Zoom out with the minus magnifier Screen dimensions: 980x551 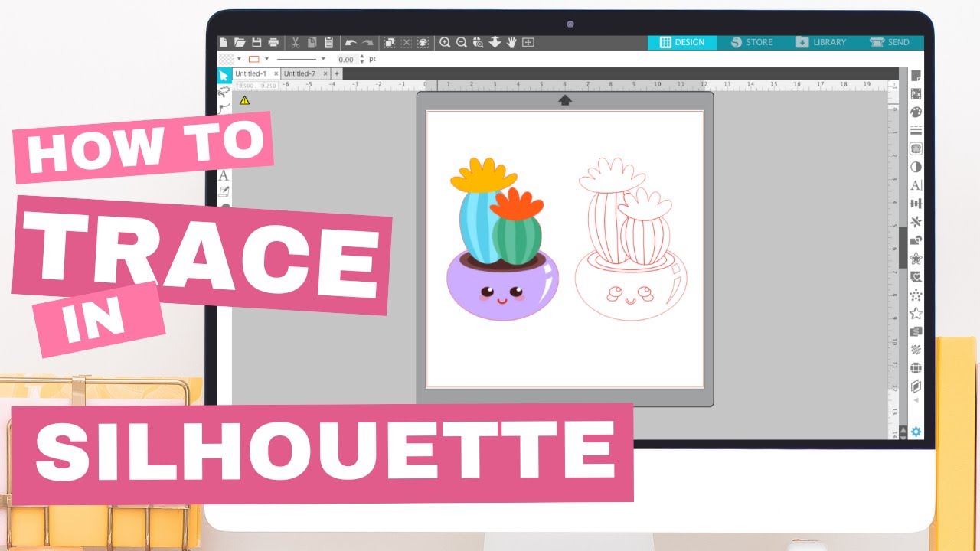tap(461, 43)
